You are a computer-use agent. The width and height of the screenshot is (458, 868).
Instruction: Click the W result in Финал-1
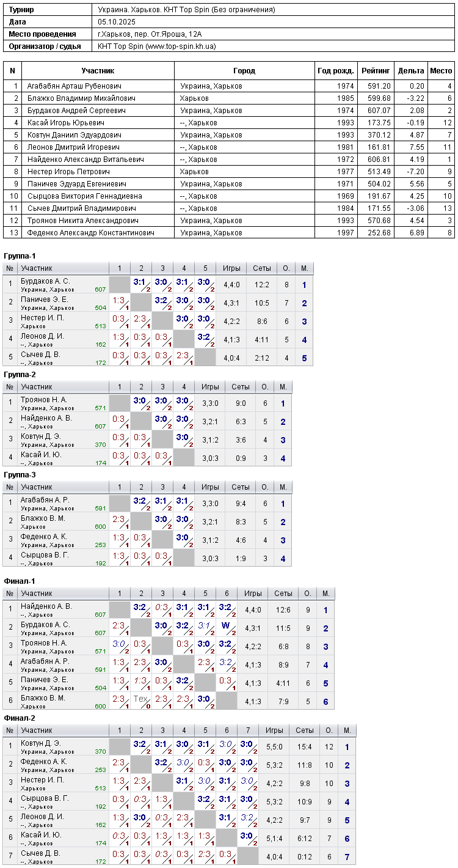click(x=225, y=625)
